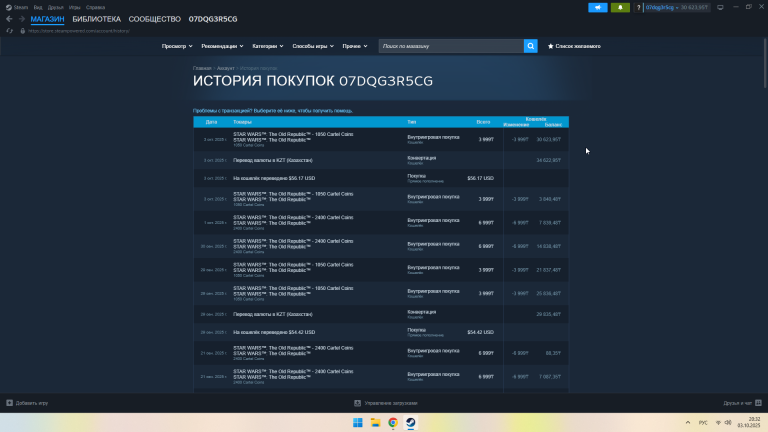Screen dimensions: 768x432
Task: Select the purchase with balance 88,35₸
Action: pyautogui.click(x=381, y=353)
